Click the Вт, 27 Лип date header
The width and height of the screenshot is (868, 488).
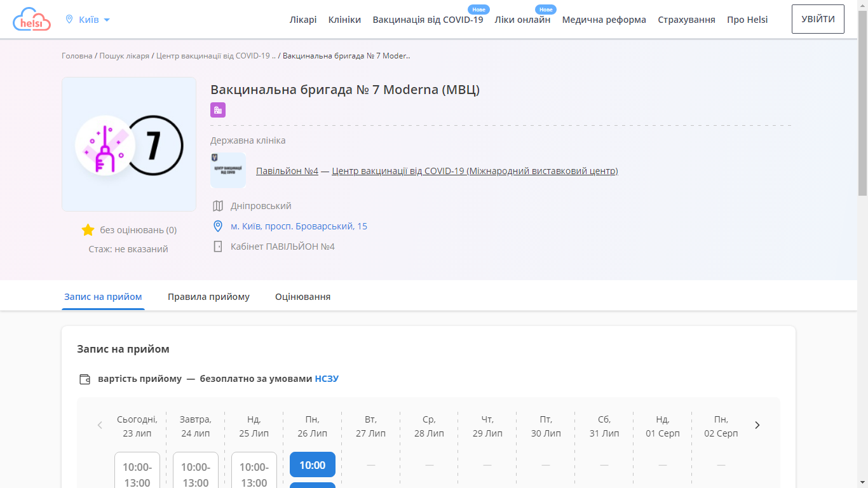pos(371,426)
